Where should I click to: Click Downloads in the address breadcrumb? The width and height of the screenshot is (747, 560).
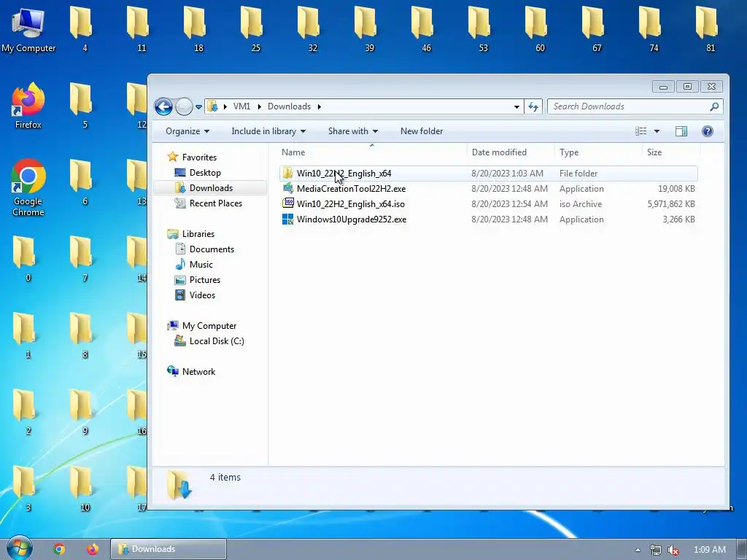coord(289,106)
